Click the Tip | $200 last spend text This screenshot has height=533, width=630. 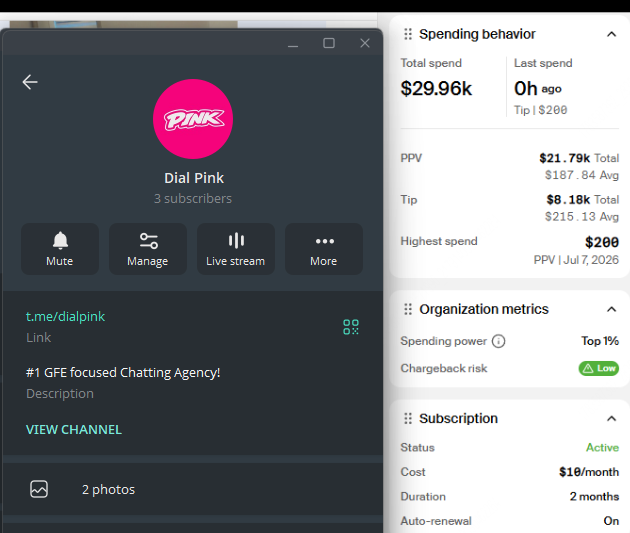[541, 110]
